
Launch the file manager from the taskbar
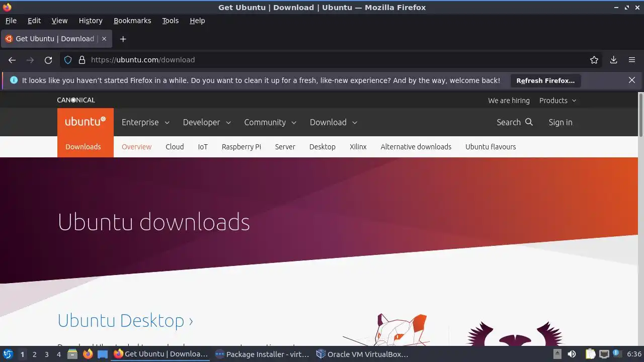coord(72,354)
